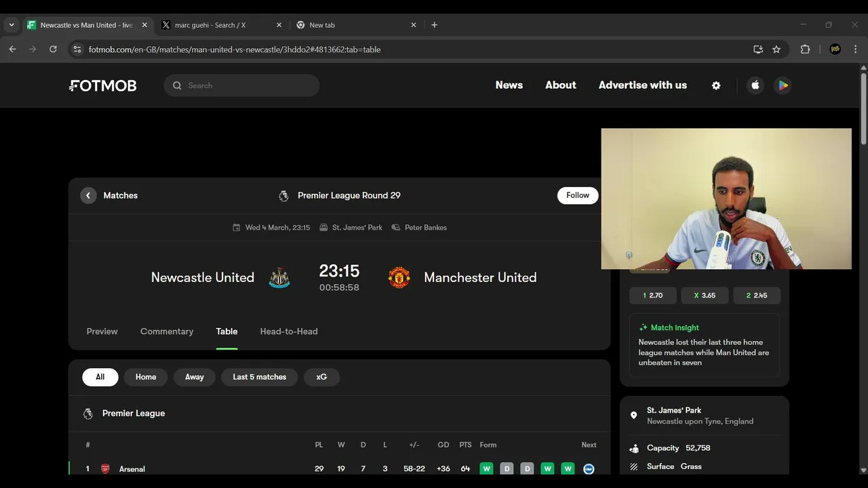868x488 pixels.
Task: Click the Capacity 52,758 entry
Action: point(679,448)
